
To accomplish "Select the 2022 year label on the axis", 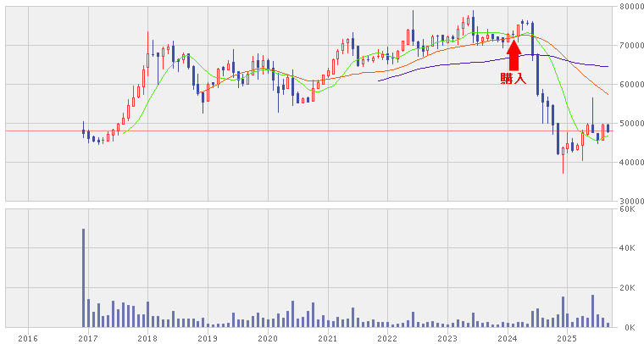I will pos(387,337).
